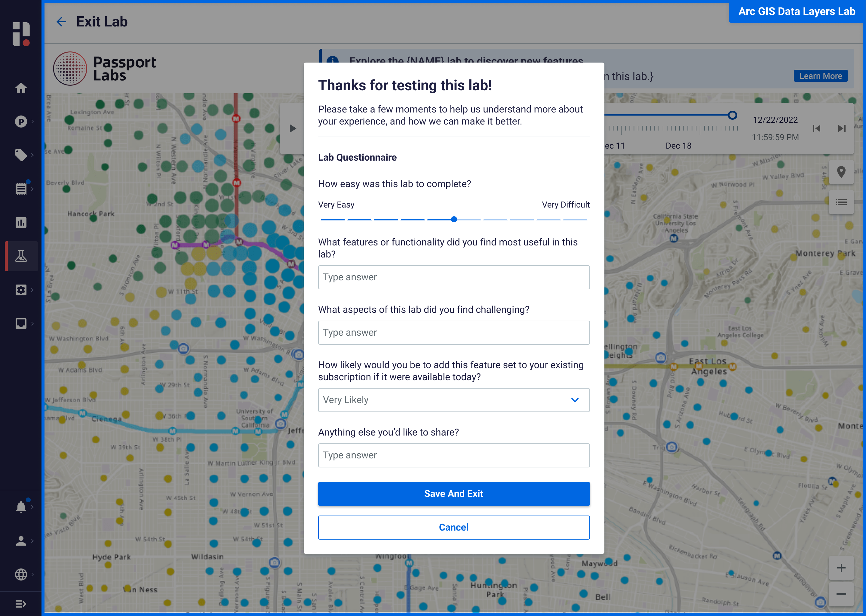This screenshot has height=616, width=866.
Task: Click the Passport Labs circular logo
Action: 70,69
